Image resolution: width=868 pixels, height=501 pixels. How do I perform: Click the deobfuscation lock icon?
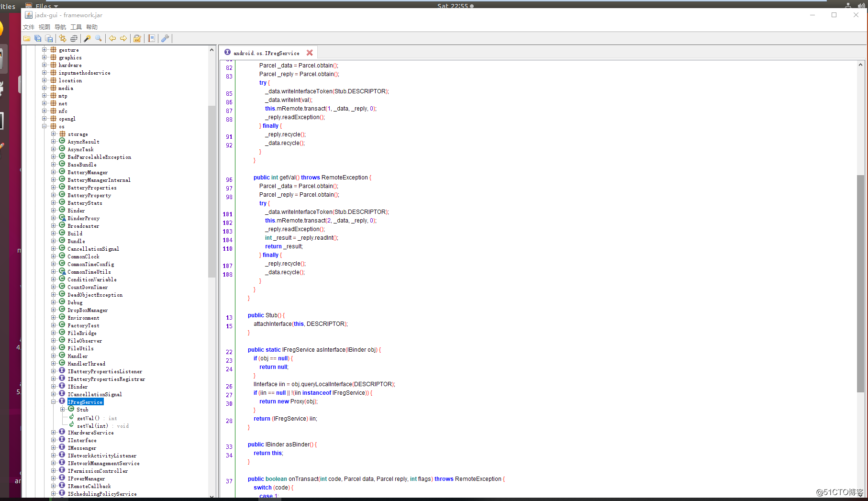[137, 38]
